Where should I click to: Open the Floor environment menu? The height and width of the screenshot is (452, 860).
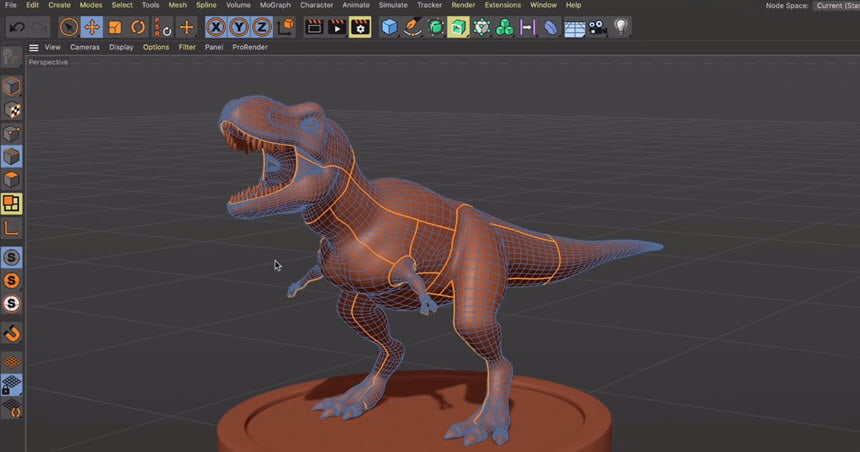[574, 27]
